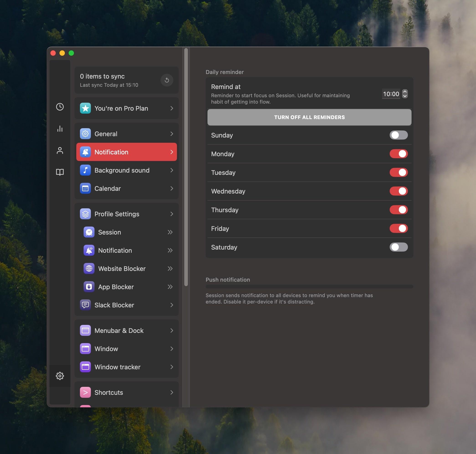Open Profile Settings panel
Viewport: 476px width, 454px height.
coord(127,214)
